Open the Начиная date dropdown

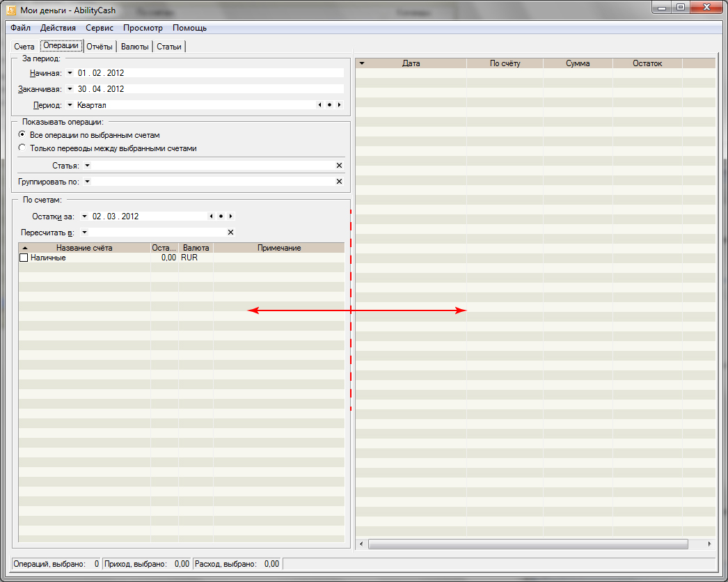pos(70,73)
